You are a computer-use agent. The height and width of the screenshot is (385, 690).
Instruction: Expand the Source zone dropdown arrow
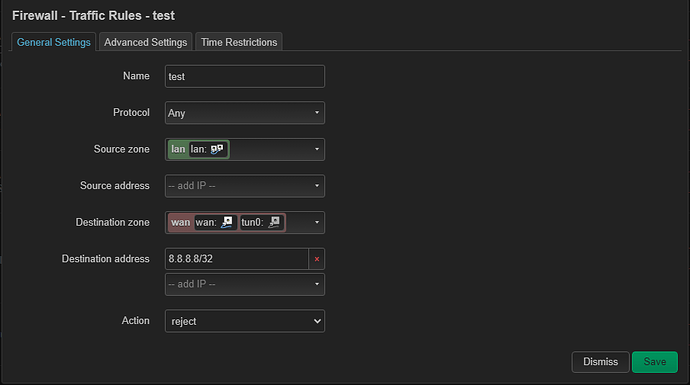(x=317, y=149)
